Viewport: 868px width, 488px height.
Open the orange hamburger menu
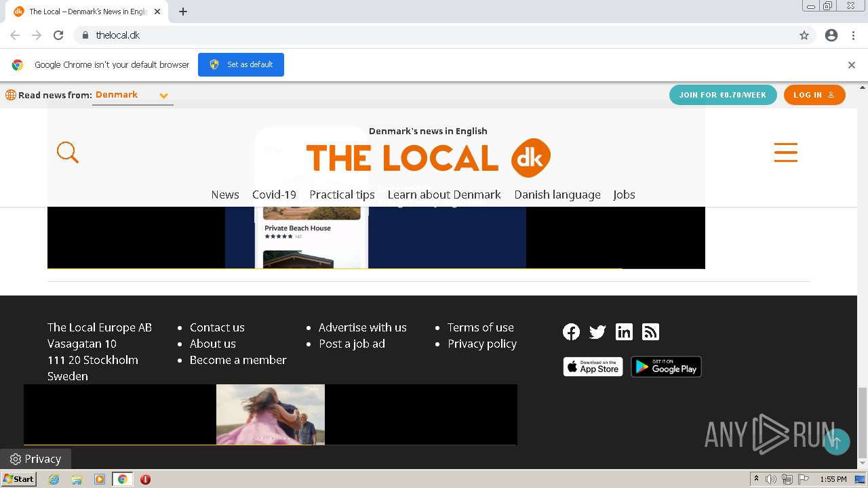click(785, 152)
